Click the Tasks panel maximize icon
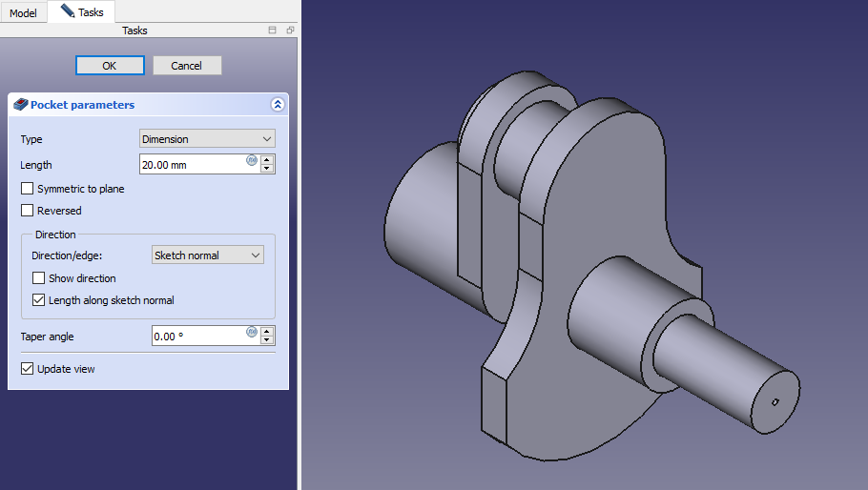 [273, 31]
